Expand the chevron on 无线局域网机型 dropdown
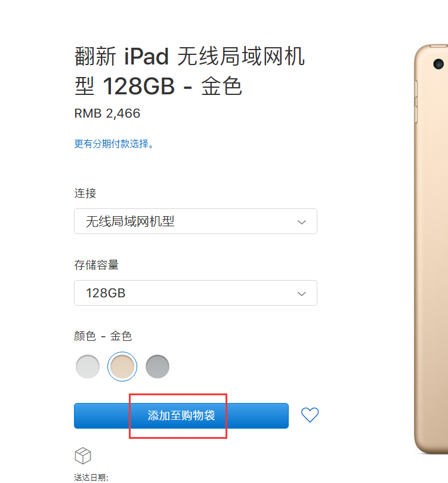 301,222
